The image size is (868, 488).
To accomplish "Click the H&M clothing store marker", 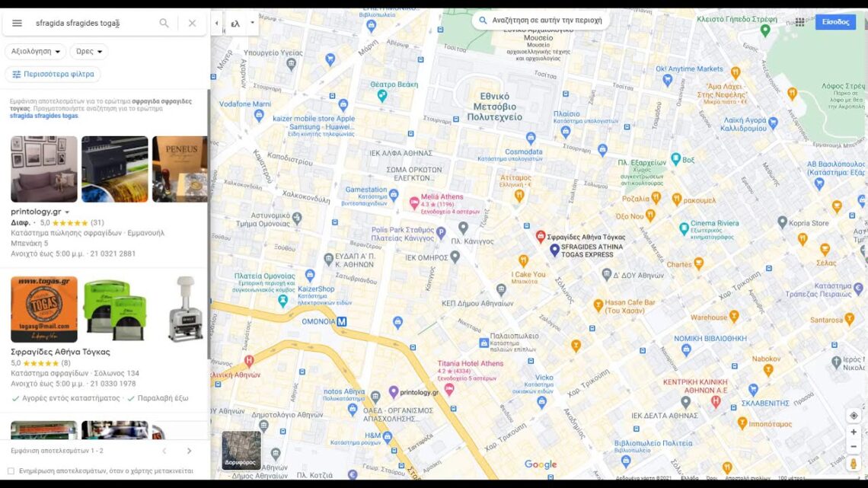I will click(x=388, y=437).
